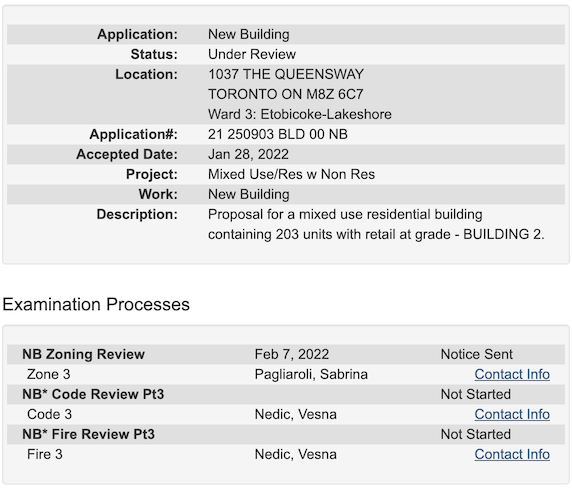Viewport: 572px width, 488px height.
Task: Click Not Started status for Code Review
Action: [476, 394]
